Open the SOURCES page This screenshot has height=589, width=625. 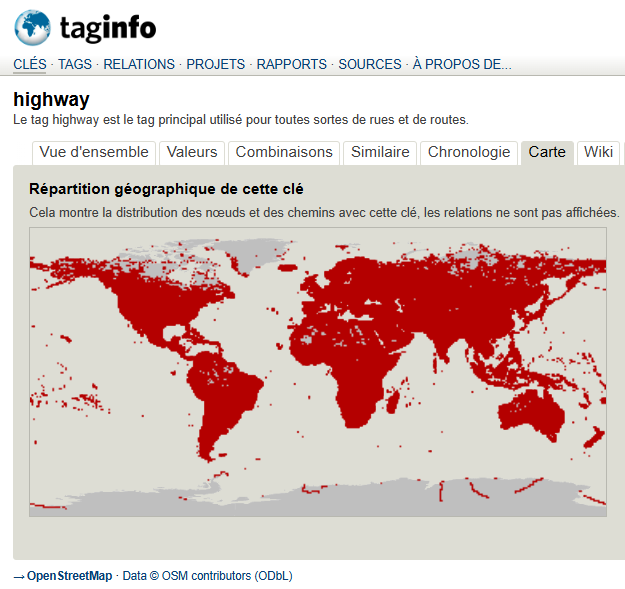coord(370,64)
